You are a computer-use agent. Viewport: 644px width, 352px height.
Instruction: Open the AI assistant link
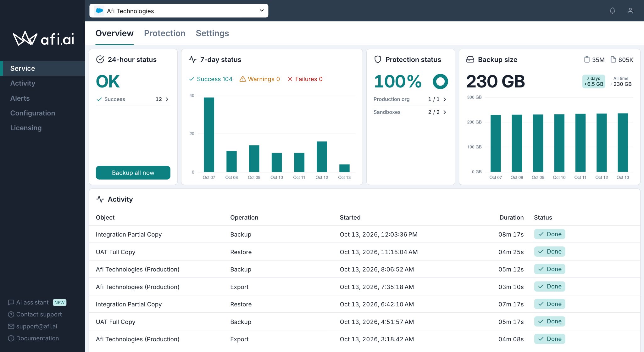tap(32, 302)
